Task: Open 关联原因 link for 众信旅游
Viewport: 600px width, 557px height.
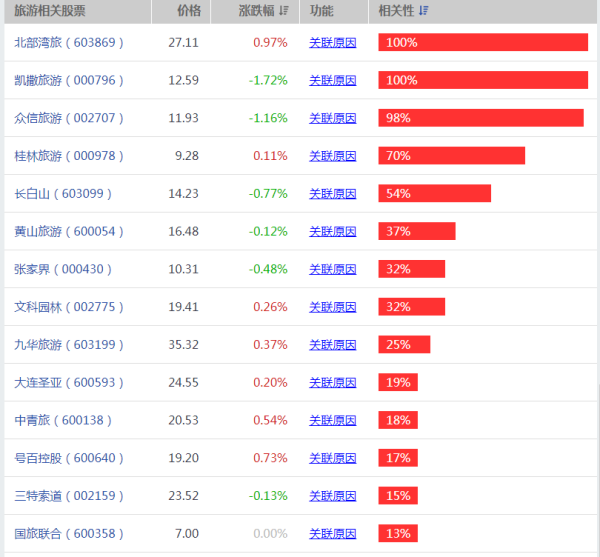Action: pyautogui.click(x=333, y=118)
